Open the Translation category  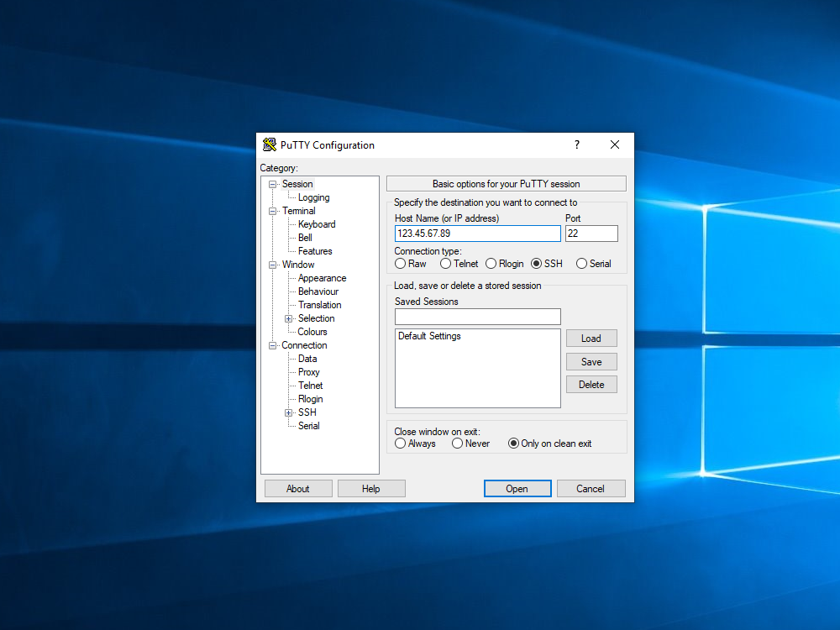click(320, 305)
